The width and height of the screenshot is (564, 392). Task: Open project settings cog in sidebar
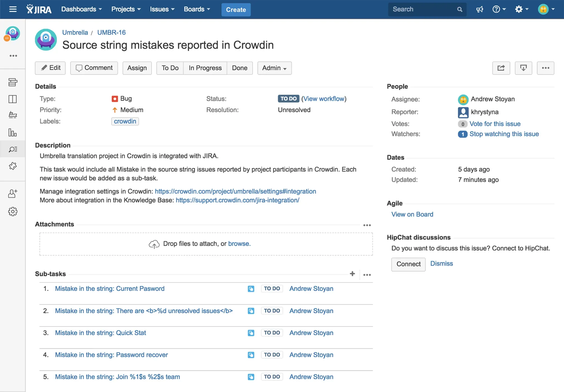(13, 212)
